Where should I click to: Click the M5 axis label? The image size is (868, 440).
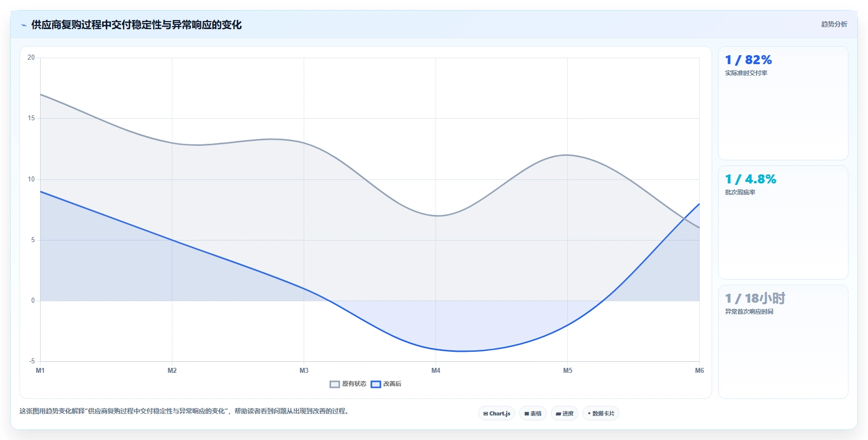click(567, 371)
